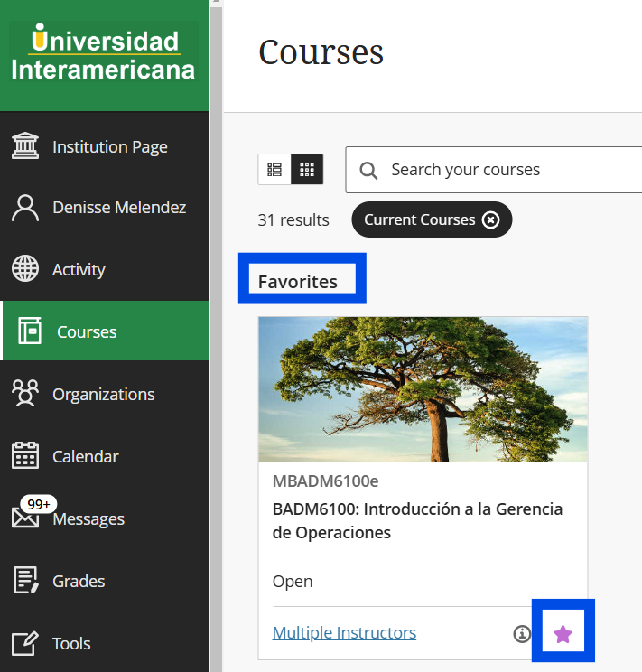
Task: Click the Universidad Interamericana logo
Action: click(104, 55)
